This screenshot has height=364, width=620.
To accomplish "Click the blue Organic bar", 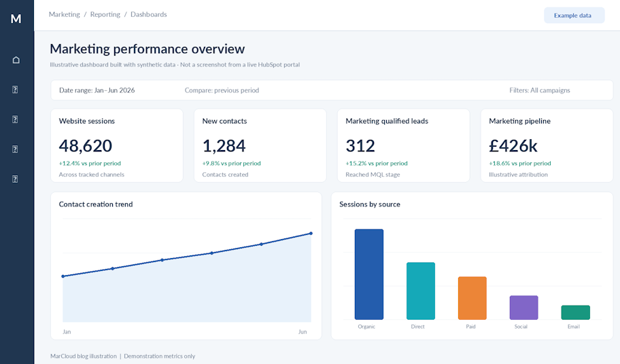I will click(x=369, y=274).
